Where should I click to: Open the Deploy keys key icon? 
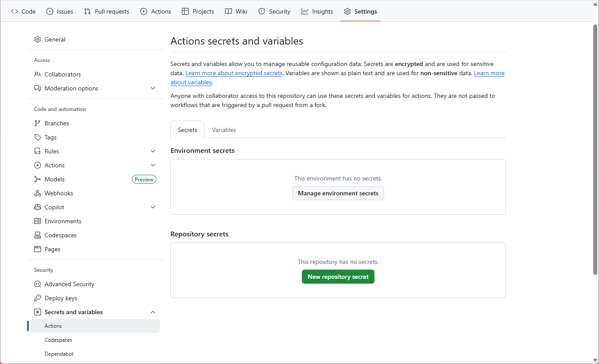[x=38, y=298]
